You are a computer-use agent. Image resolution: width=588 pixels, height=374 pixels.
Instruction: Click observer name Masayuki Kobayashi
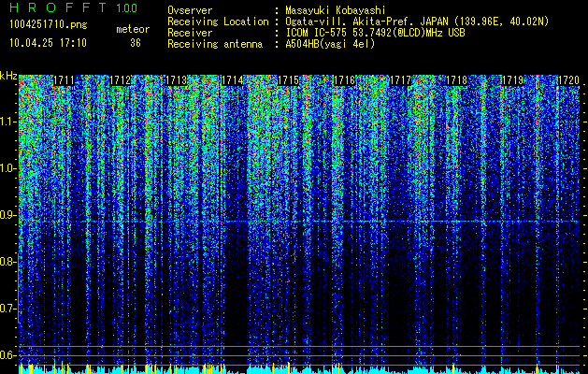click(x=336, y=10)
